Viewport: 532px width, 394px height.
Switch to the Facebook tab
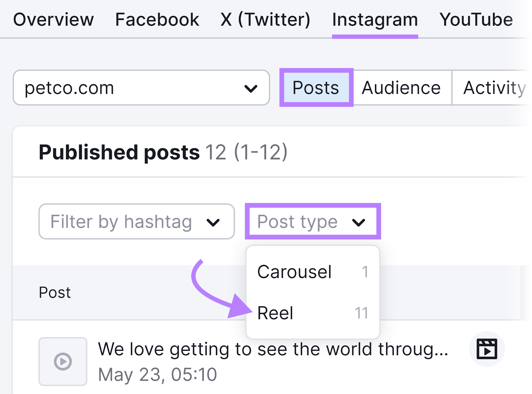click(x=157, y=19)
